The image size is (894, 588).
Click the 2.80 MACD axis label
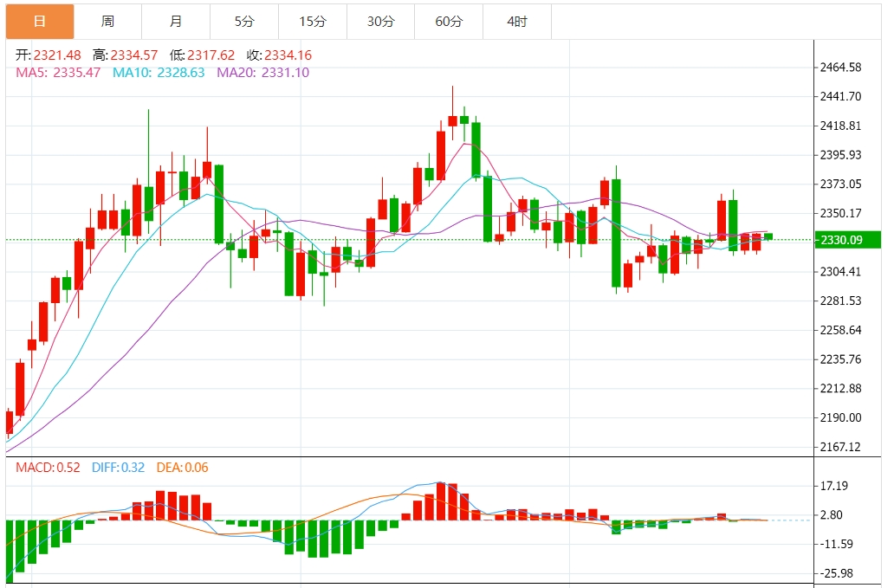(x=832, y=515)
